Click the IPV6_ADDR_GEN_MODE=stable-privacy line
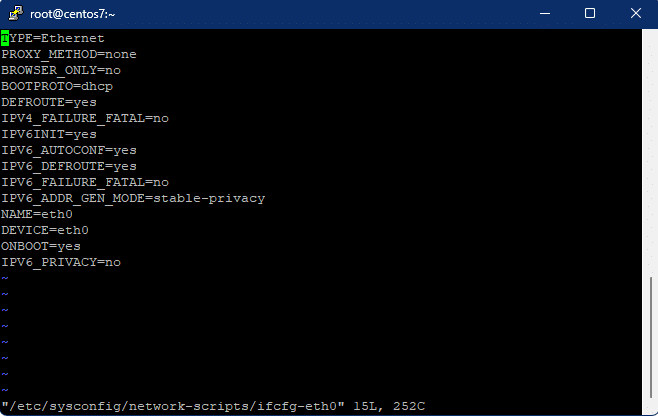Viewport: 658px width, 416px height. point(133,198)
